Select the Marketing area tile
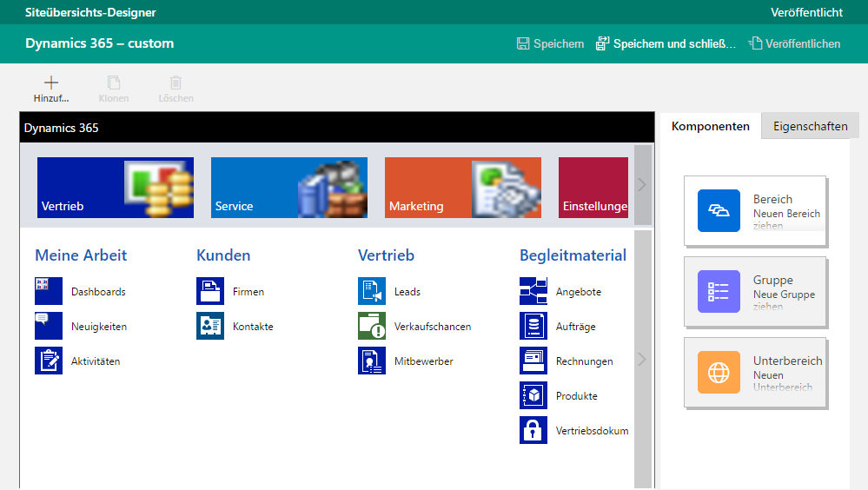This screenshot has height=490, width=868. [x=462, y=188]
